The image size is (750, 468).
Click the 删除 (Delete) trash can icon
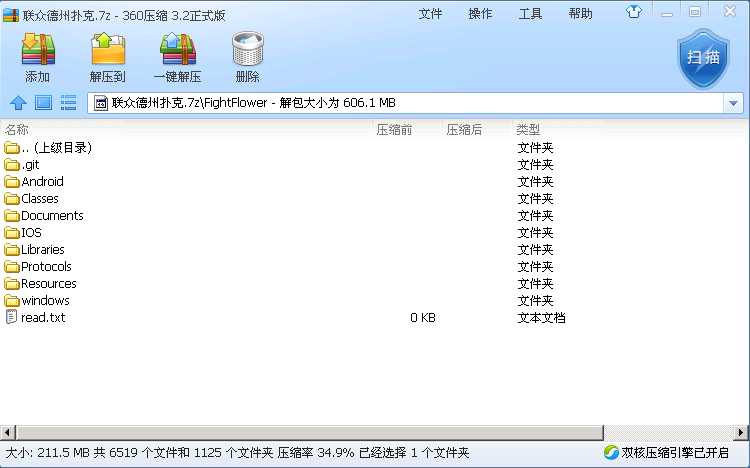[248, 49]
